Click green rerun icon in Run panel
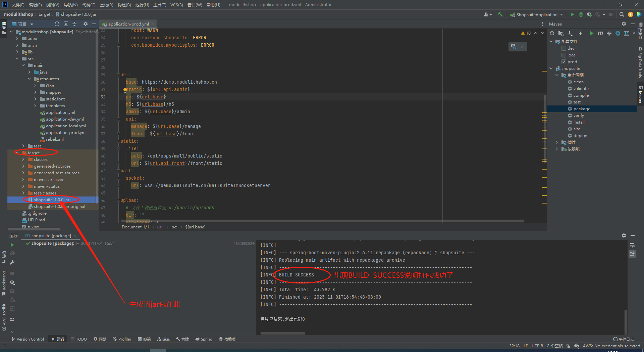 pyautogui.click(x=12, y=245)
